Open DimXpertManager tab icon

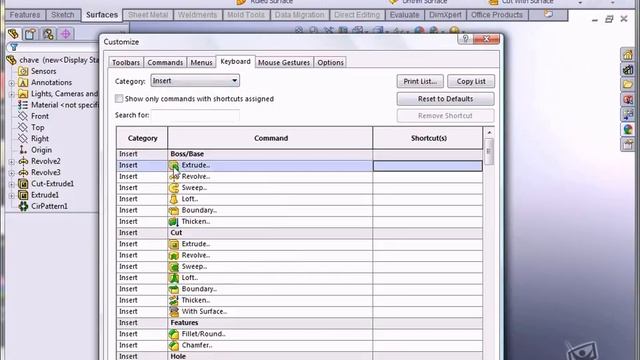click(x=66, y=34)
